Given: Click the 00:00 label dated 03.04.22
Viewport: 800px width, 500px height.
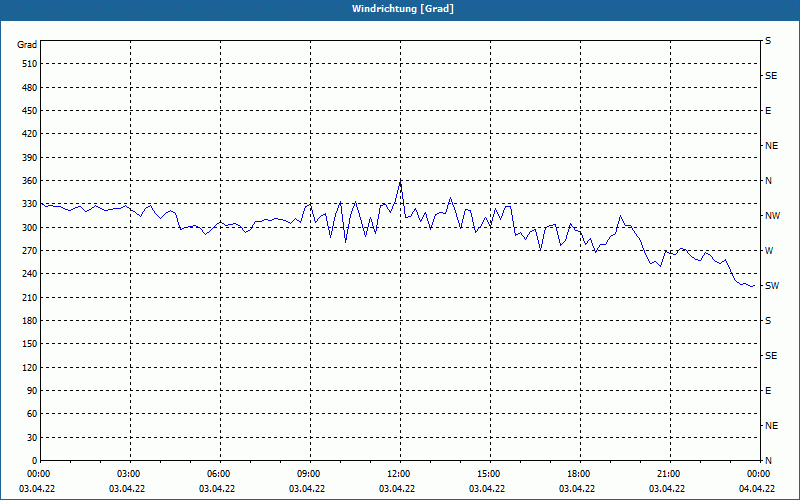Looking at the screenshot, I should 39,474.
